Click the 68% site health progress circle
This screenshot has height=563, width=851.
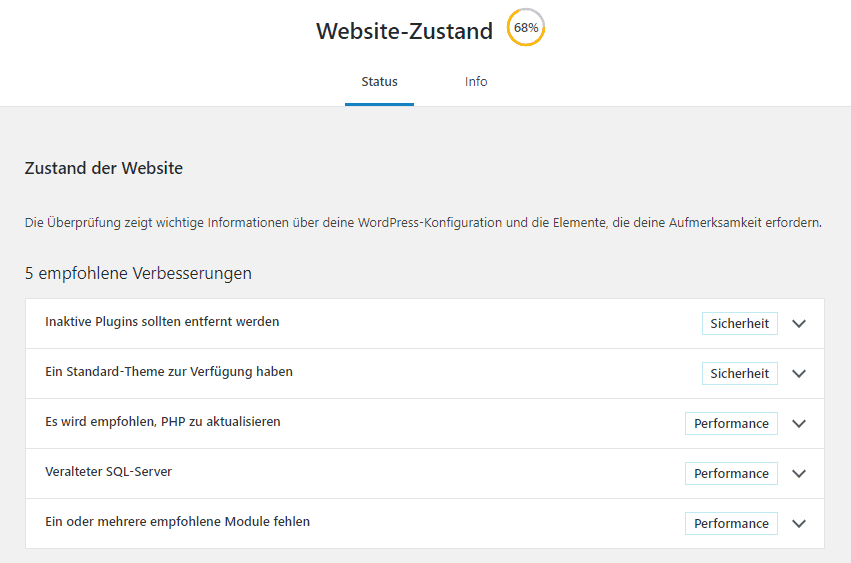526,28
